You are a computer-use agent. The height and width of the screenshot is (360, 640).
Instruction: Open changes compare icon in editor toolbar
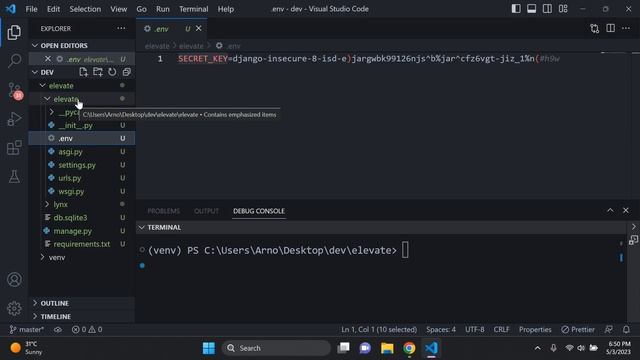coord(595,29)
